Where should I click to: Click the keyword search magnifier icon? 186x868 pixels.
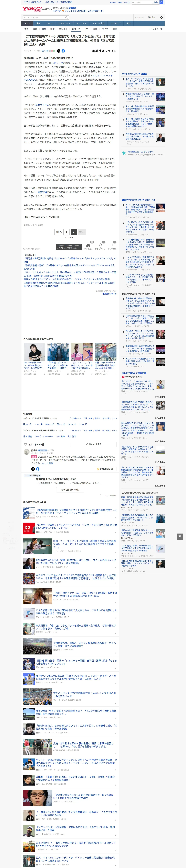66,17
